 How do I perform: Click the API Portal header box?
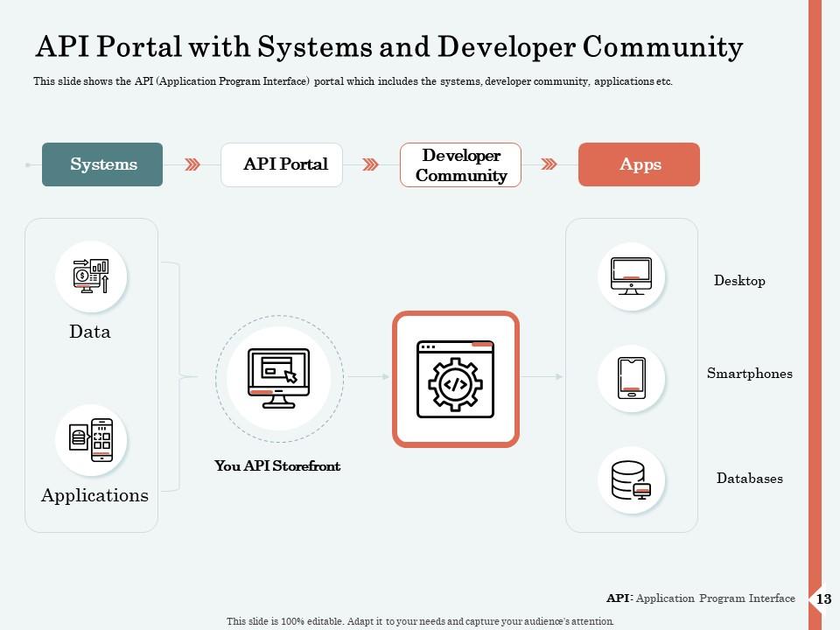282,164
